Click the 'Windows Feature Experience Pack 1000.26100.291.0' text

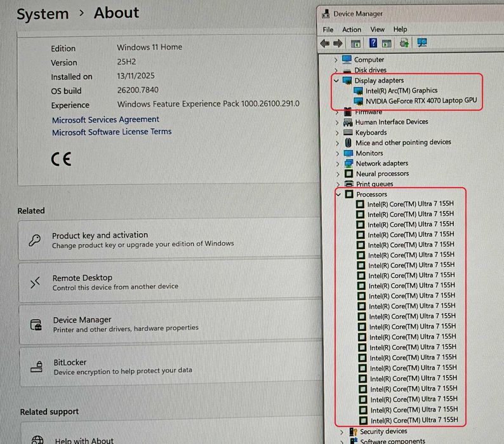click(x=208, y=104)
